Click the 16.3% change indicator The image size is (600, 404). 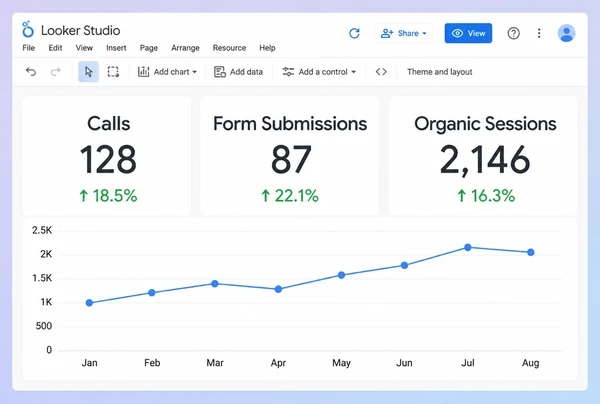(486, 195)
